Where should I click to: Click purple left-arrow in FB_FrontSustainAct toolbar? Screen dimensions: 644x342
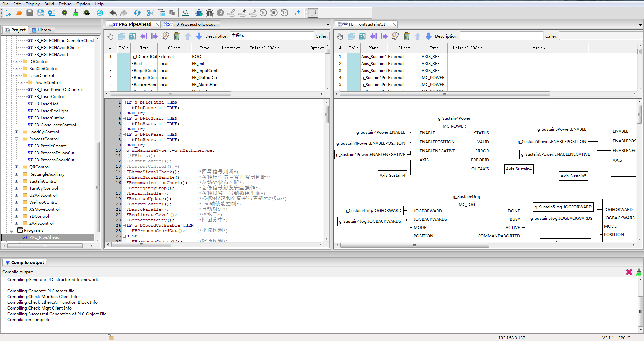click(x=373, y=36)
